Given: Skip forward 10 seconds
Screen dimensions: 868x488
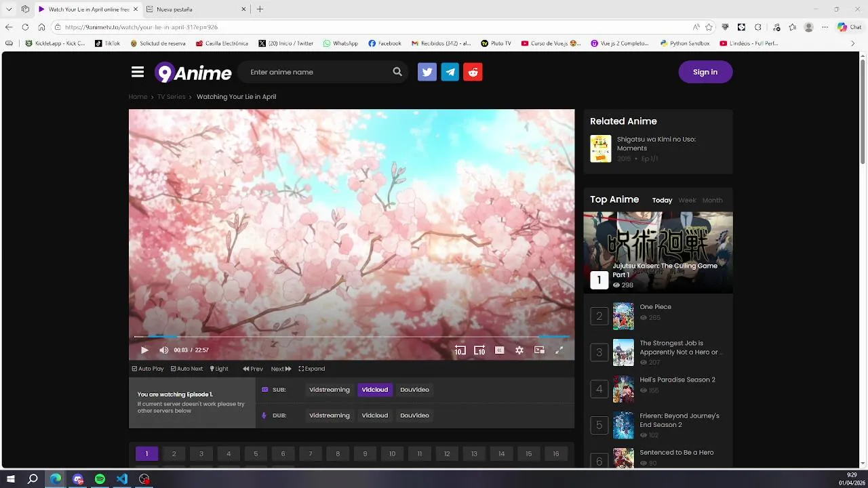Looking at the screenshot, I should click(x=479, y=350).
